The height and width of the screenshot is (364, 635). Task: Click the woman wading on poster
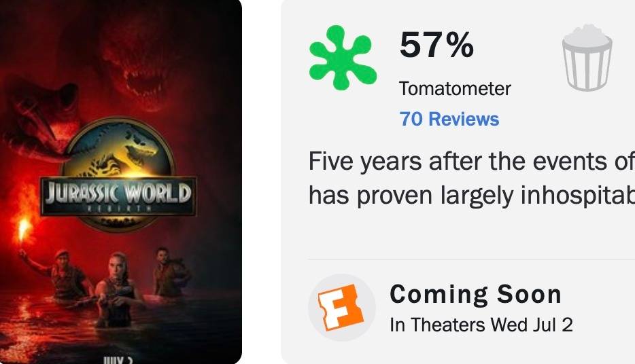coord(116,289)
